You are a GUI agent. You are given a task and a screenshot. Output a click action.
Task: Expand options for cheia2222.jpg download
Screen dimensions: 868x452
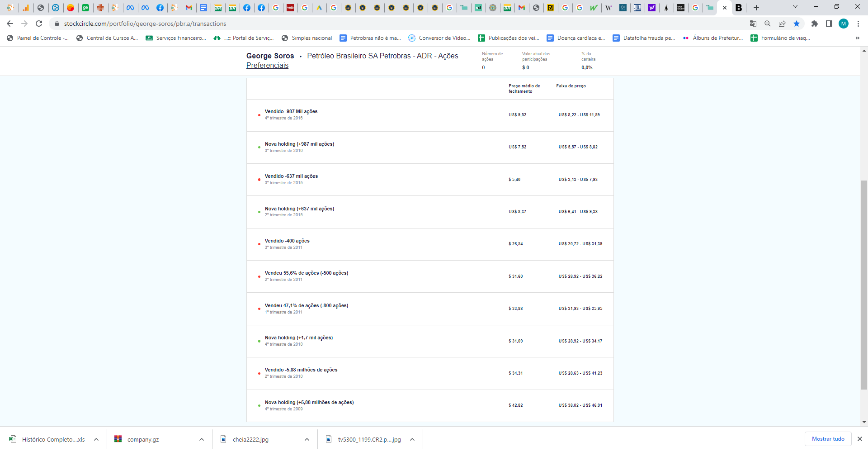tap(307, 439)
